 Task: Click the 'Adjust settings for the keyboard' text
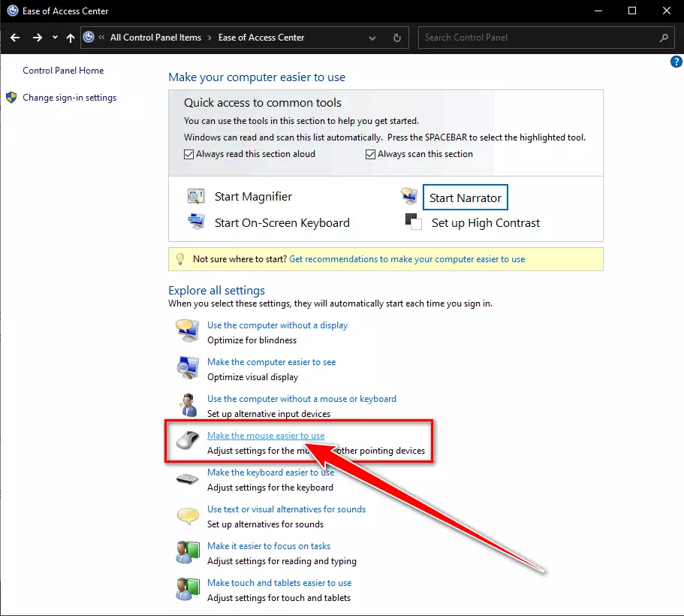(270, 488)
